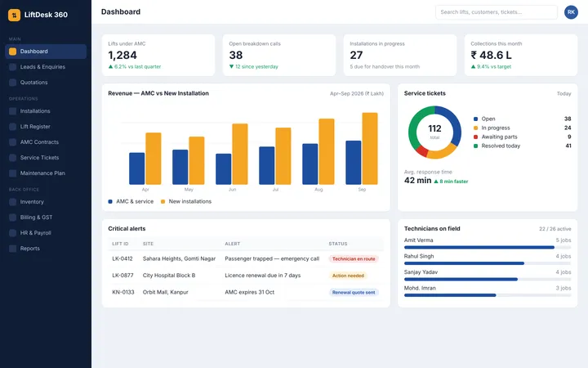This screenshot has height=368, width=588.
Task: Select City Hospital Block B site
Action: point(169,276)
